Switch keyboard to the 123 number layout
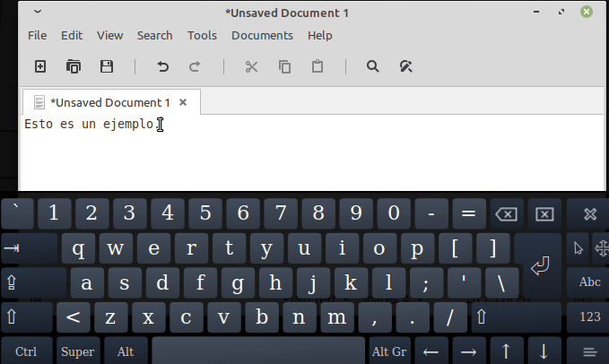Image resolution: width=609 pixels, height=364 pixels. point(589,316)
